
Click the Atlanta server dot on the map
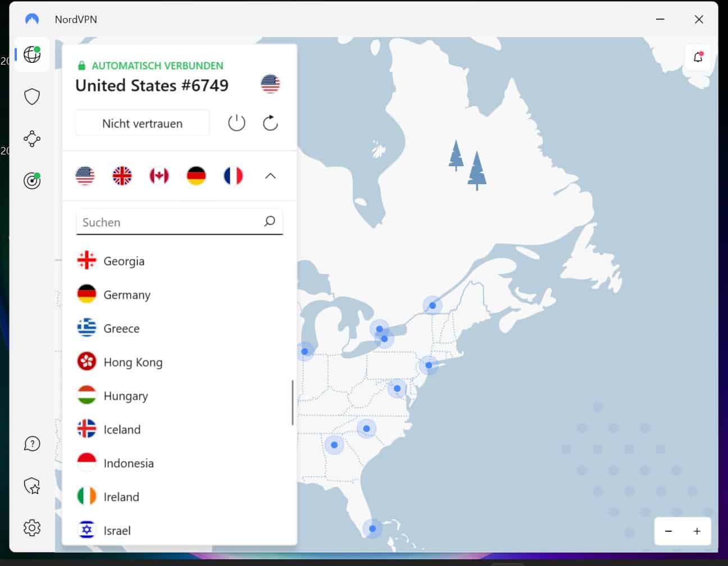[334, 445]
